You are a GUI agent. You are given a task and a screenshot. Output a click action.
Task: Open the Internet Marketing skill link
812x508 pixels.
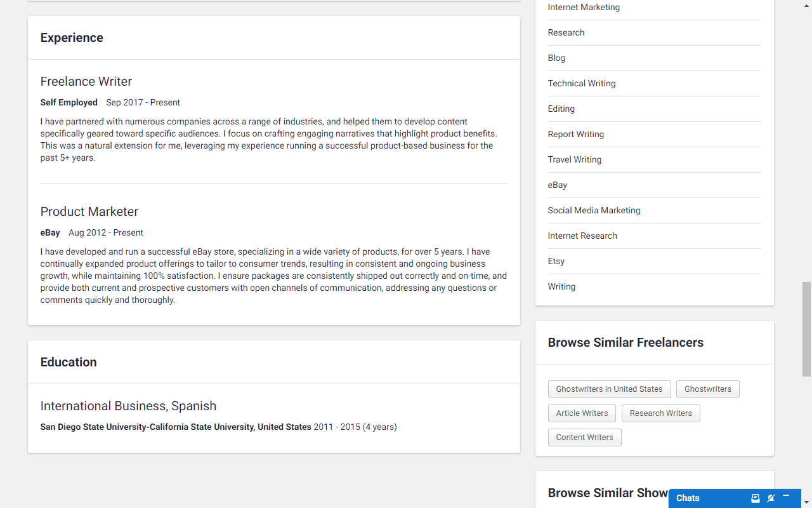[584, 7]
